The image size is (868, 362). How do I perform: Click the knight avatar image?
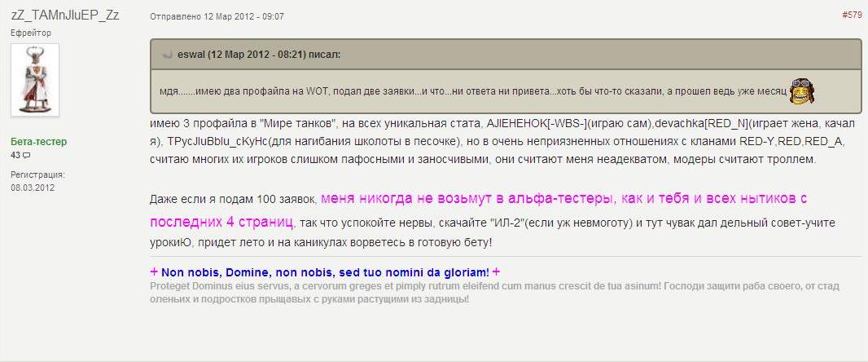[x=35, y=80]
